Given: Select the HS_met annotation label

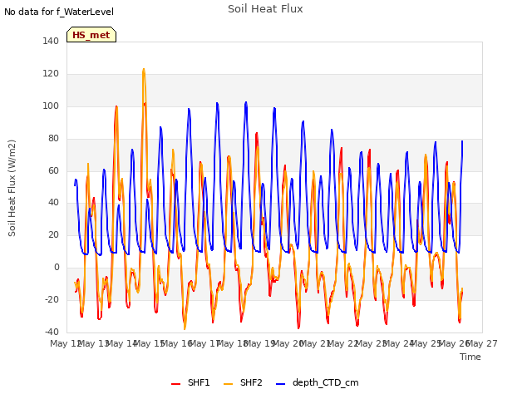Looking at the screenshot, I should tap(91, 35).
